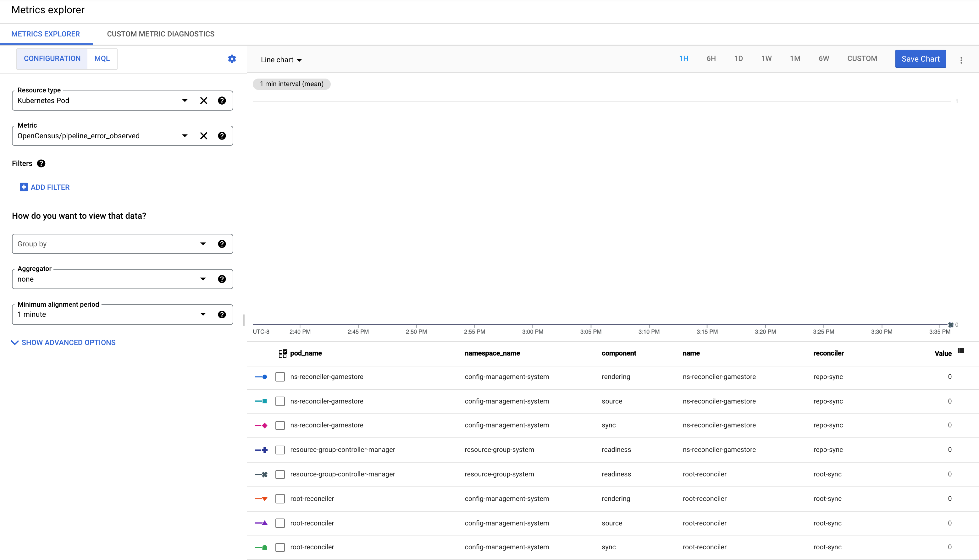The image size is (979, 560).
Task: Click the CUSTOM time range selector
Action: (x=862, y=59)
